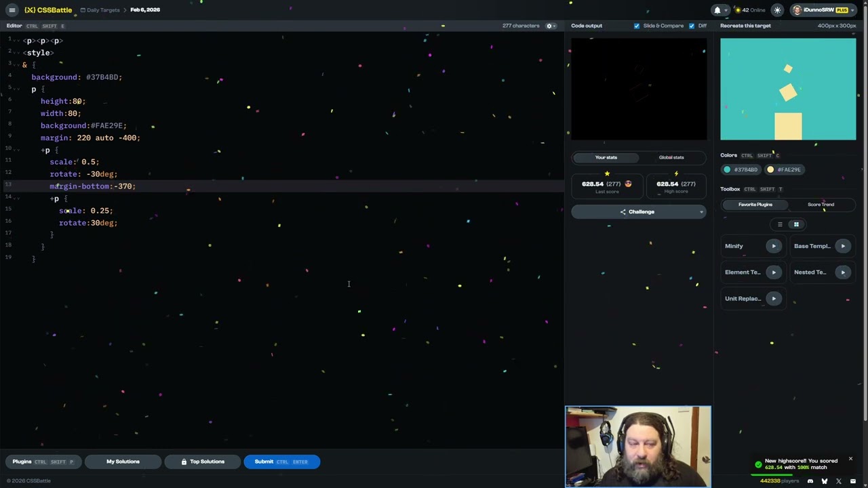
Task: Run the Base Template plugin
Action: pyautogui.click(x=843, y=246)
